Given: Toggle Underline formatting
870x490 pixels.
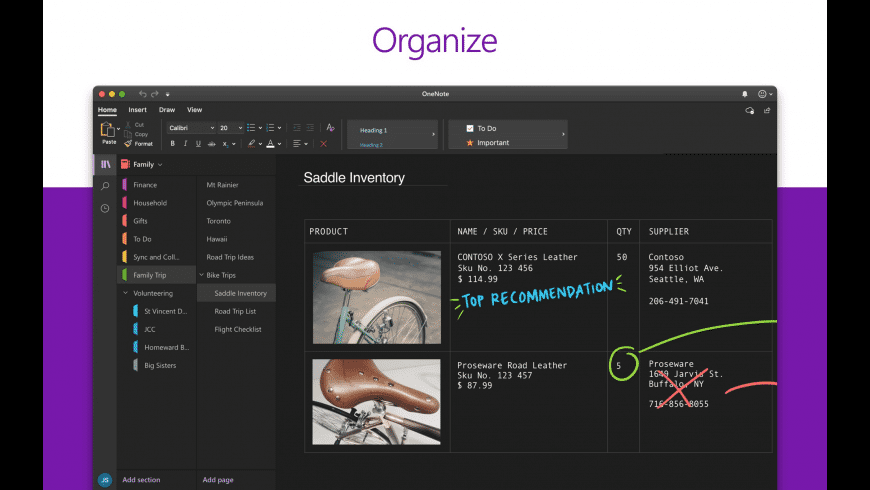Looking at the screenshot, I should [198, 144].
